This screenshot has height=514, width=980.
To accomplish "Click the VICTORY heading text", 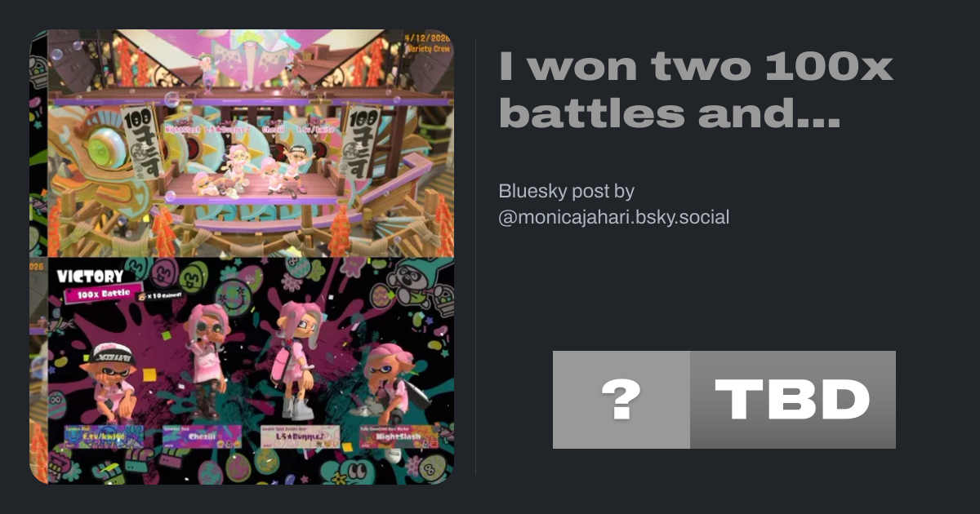I will click(x=91, y=276).
